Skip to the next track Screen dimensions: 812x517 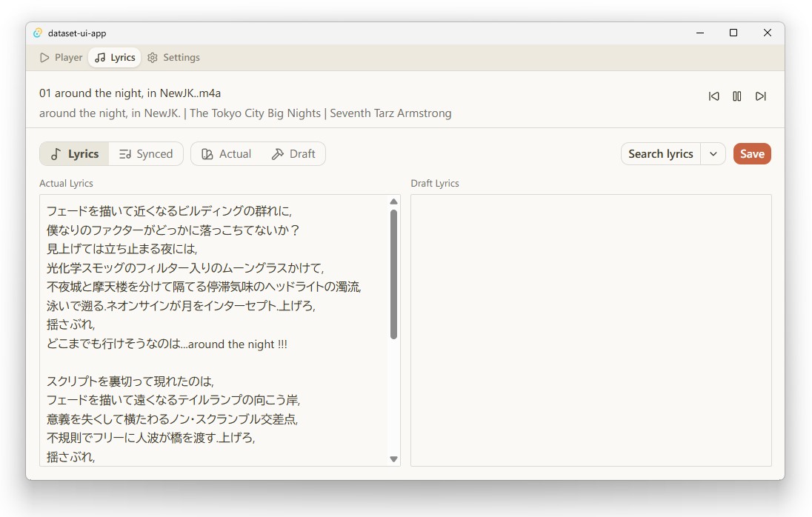(x=760, y=96)
